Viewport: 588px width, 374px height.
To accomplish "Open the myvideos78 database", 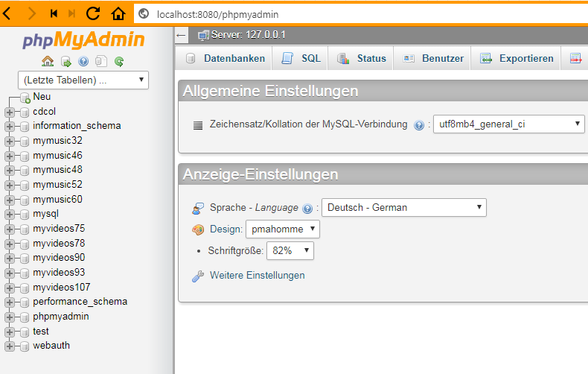I will 59,244.
